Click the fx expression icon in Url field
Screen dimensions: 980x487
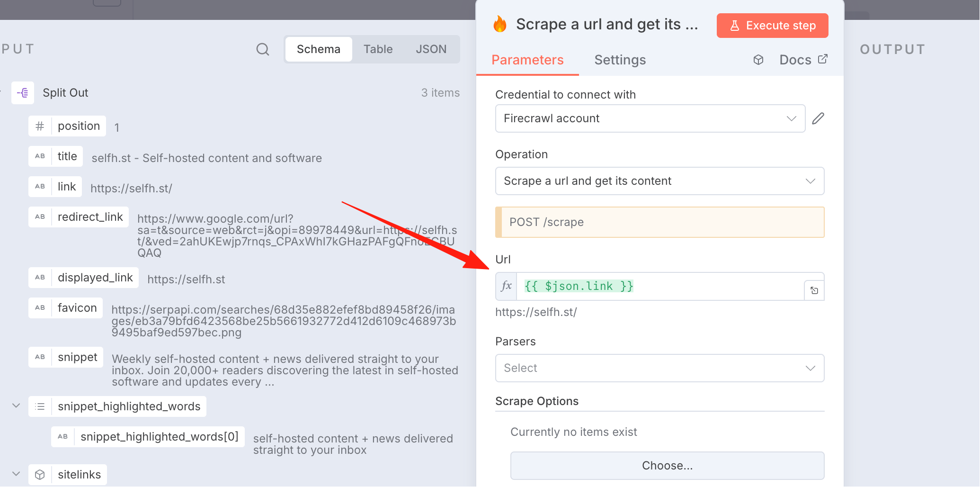[506, 286]
